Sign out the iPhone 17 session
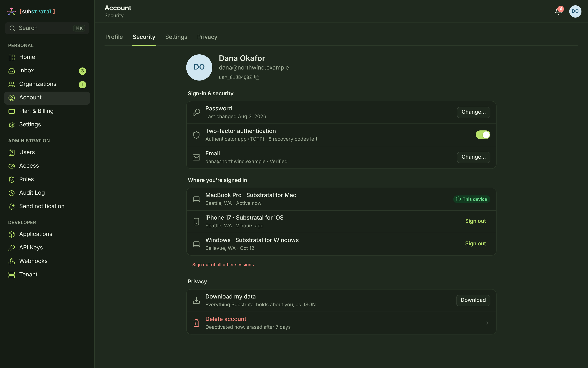The width and height of the screenshot is (588, 368). (475, 221)
